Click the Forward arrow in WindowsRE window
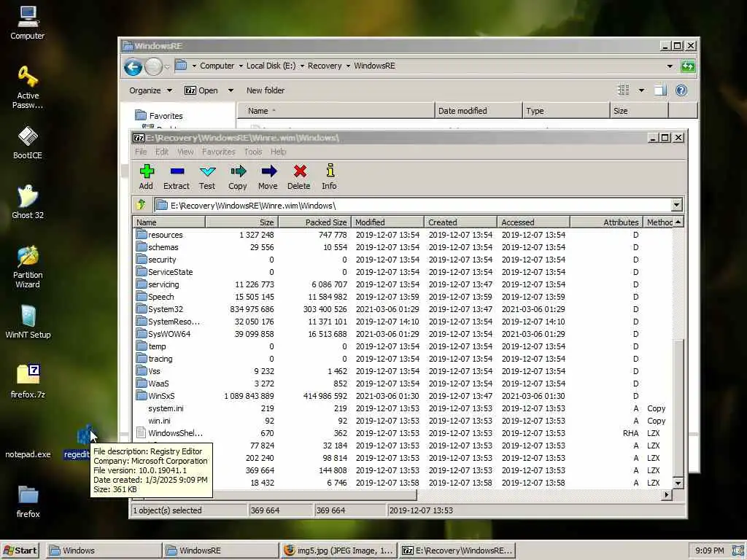This screenshot has width=747, height=560. pos(153,66)
